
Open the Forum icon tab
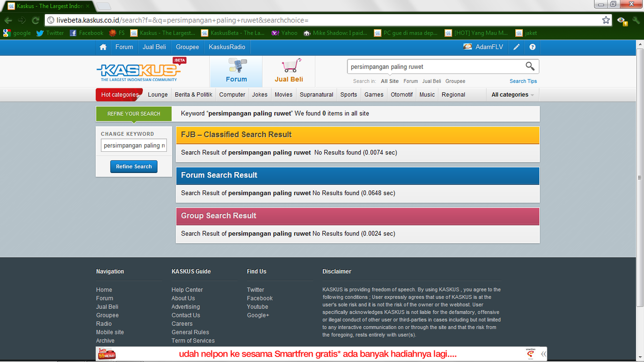coord(236,71)
